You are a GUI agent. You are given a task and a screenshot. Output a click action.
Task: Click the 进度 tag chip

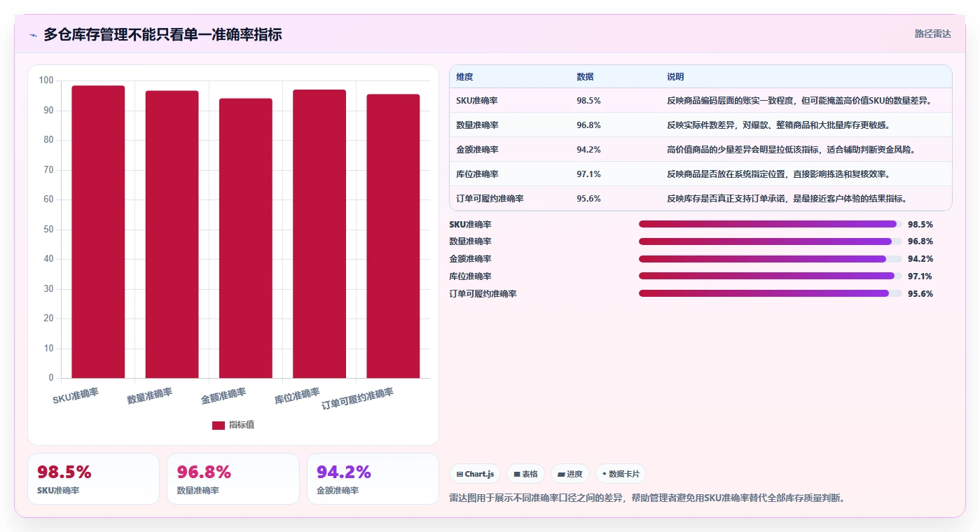tap(570, 474)
